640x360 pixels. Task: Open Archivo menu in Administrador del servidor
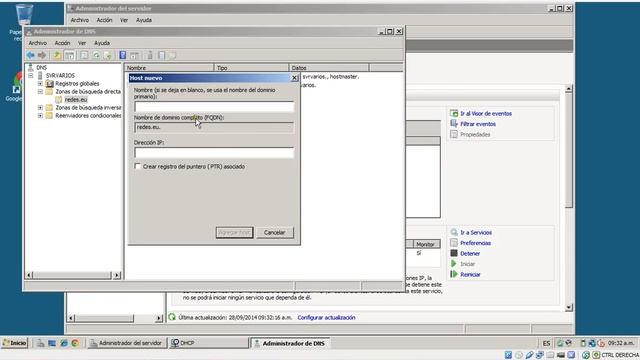pos(80,20)
